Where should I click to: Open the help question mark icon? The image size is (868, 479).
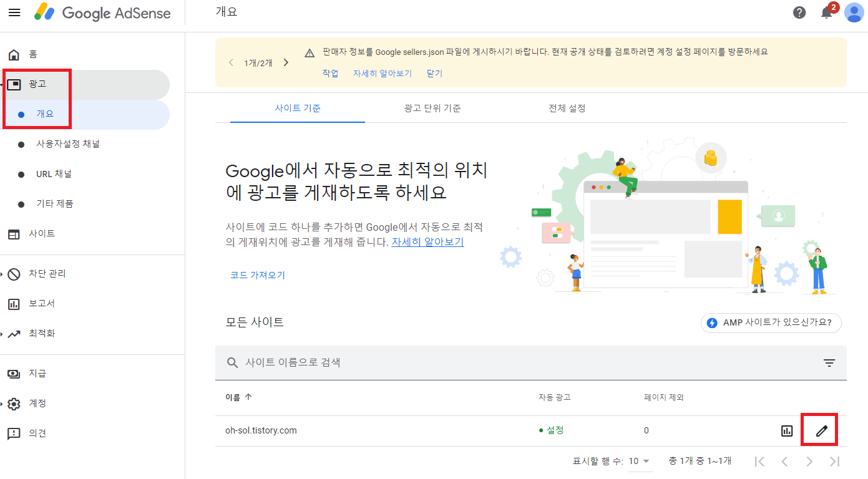(799, 12)
